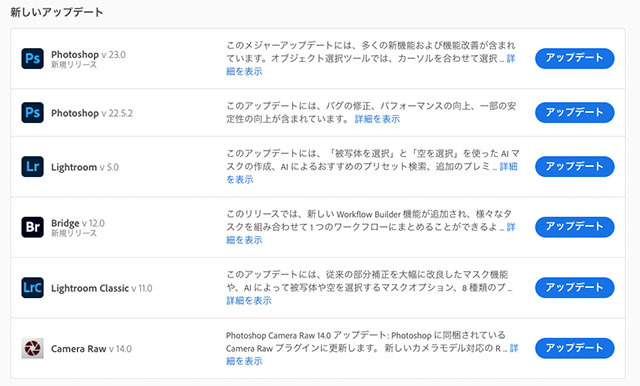This screenshot has height=386, width=640.
Task: Click the Lightroom Lr app icon
Action: 33,166
